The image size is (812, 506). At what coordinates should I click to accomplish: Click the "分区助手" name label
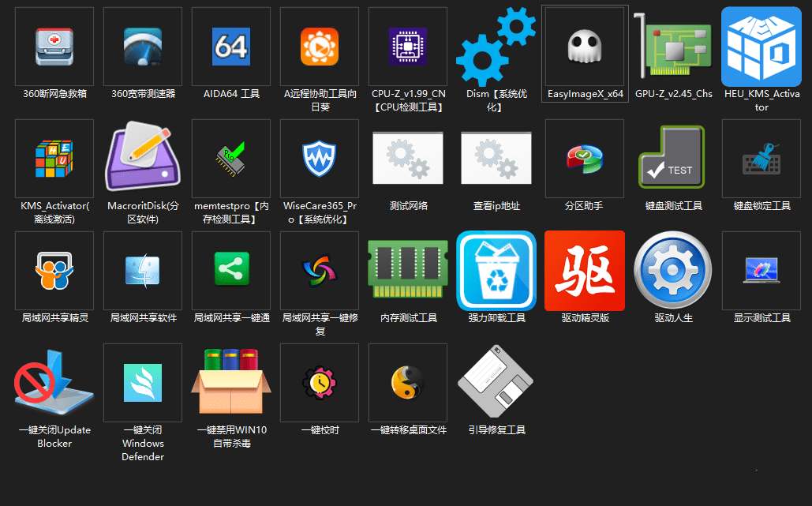point(584,205)
